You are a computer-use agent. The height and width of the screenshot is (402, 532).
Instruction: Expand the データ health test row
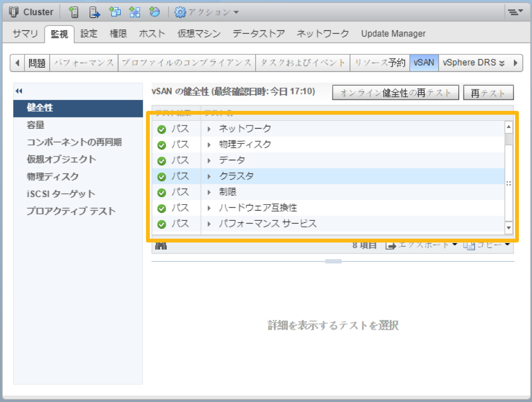(209, 161)
